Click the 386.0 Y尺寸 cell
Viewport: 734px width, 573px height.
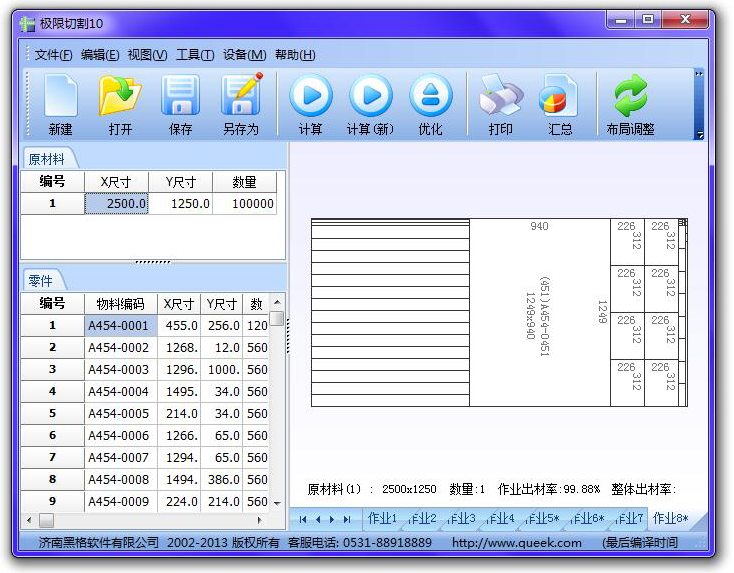pos(221,479)
